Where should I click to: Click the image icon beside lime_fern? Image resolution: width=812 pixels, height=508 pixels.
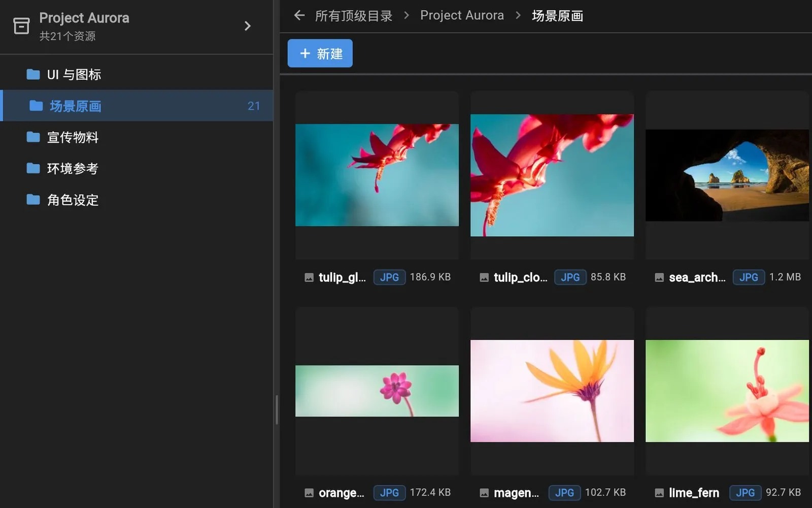pyautogui.click(x=659, y=493)
